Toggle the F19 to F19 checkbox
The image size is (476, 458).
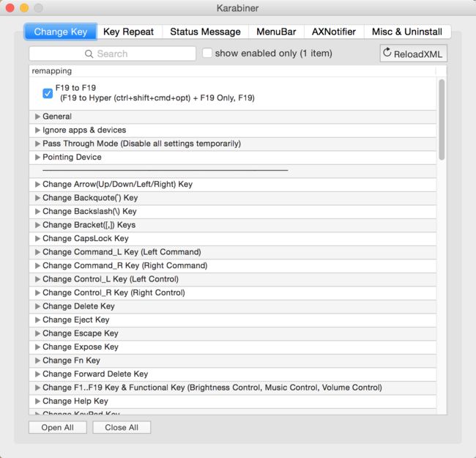[x=48, y=93]
